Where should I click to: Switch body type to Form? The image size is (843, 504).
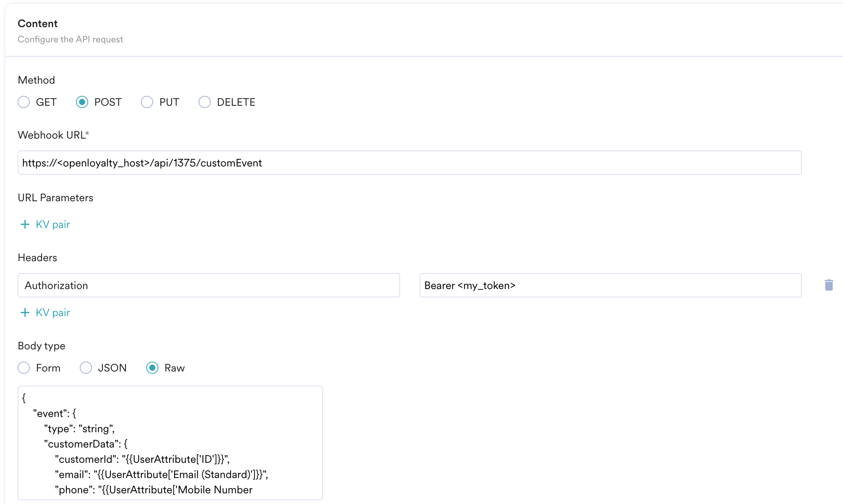tap(24, 368)
